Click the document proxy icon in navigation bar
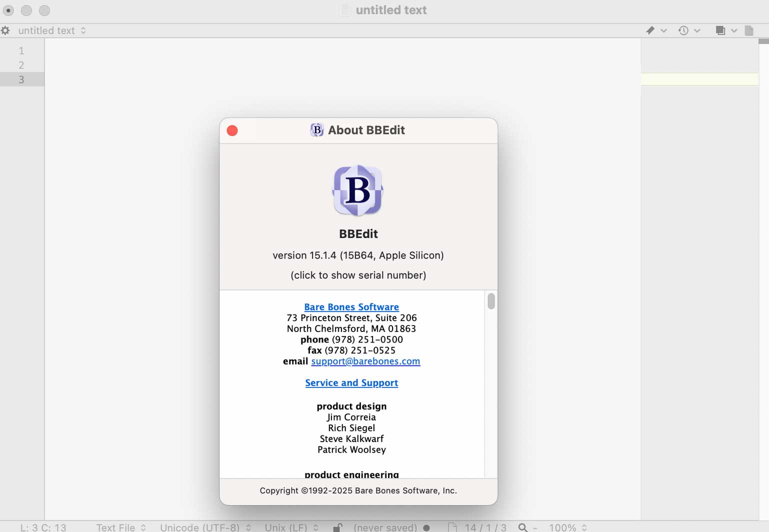The height and width of the screenshot is (532, 769). coord(749,30)
